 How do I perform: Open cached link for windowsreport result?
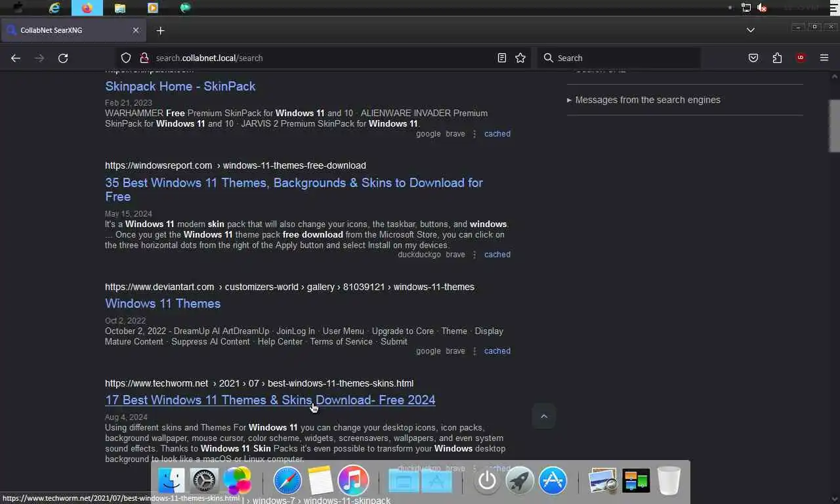tap(497, 254)
